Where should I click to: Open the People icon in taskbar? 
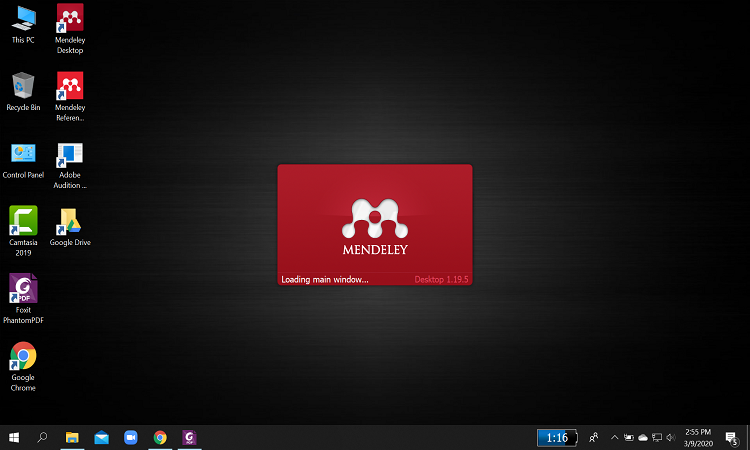click(594, 437)
